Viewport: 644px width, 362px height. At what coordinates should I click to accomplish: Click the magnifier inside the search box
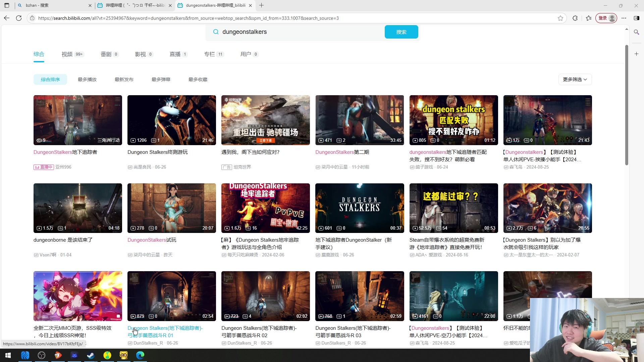pyautogui.click(x=216, y=32)
